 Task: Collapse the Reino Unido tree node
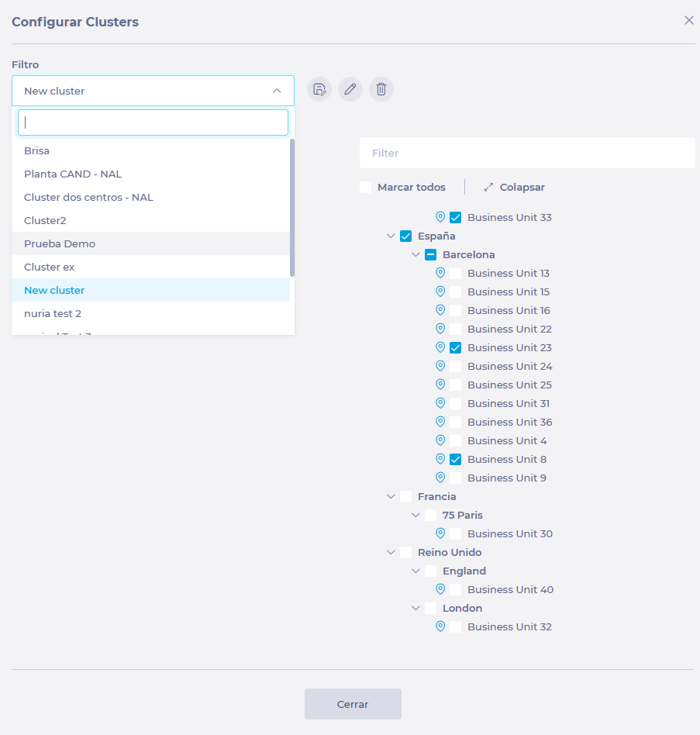pyautogui.click(x=391, y=552)
